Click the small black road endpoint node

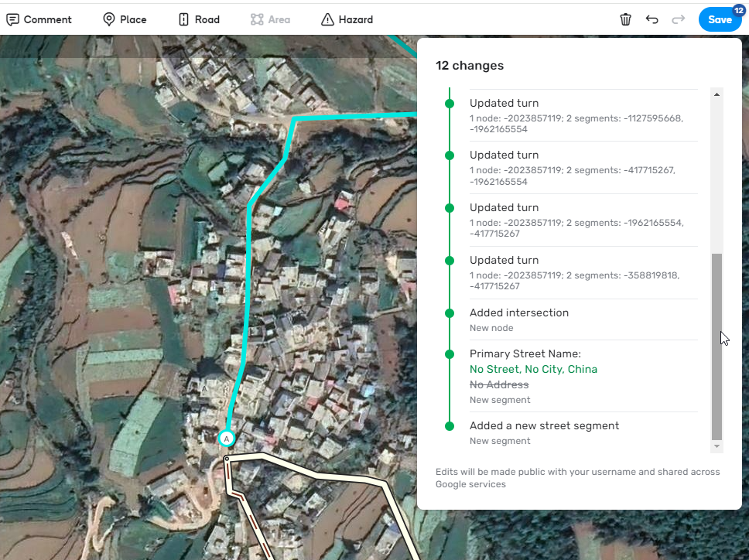[x=227, y=459]
